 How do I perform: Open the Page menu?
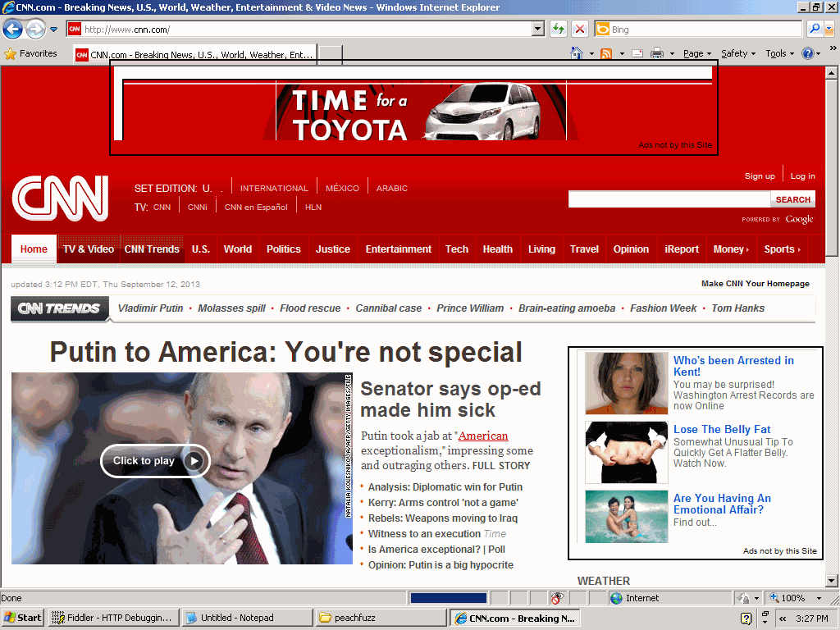pyautogui.click(x=697, y=53)
